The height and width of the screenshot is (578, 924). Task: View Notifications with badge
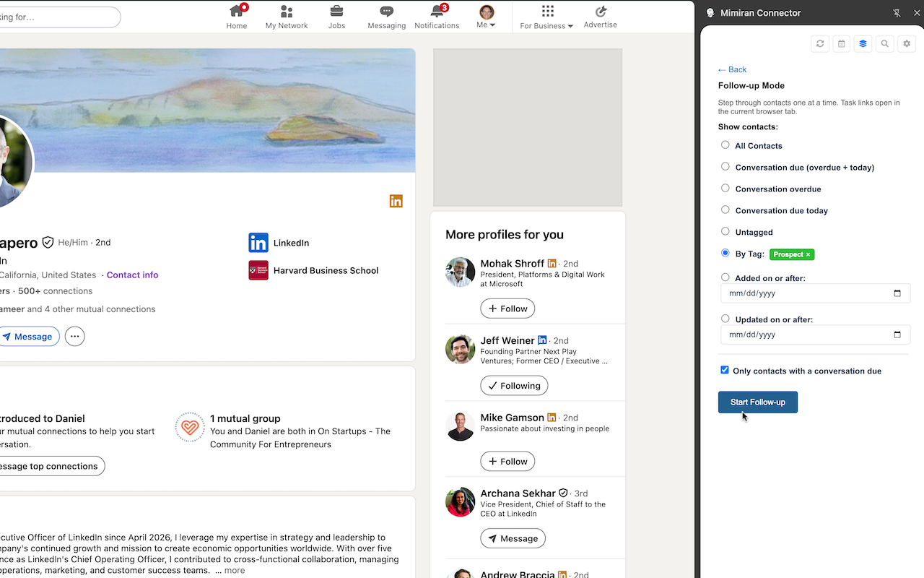point(437,17)
